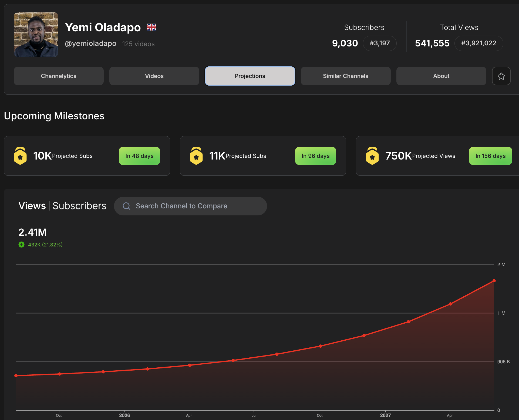The image size is (519, 420).
Task: Switch chart to Subscribers
Action: tap(79, 206)
